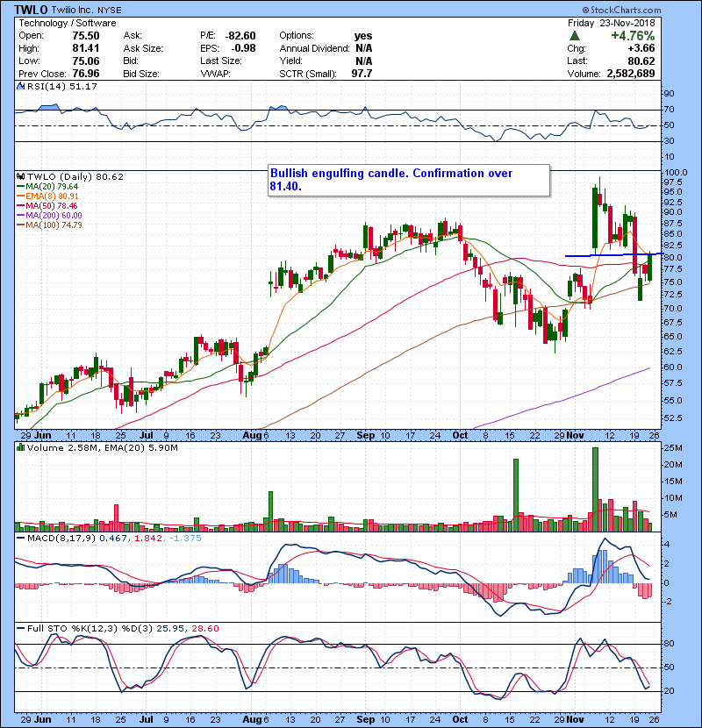
Task: Click the MACD(8,17,9) legend line marker
Action: click(21, 538)
